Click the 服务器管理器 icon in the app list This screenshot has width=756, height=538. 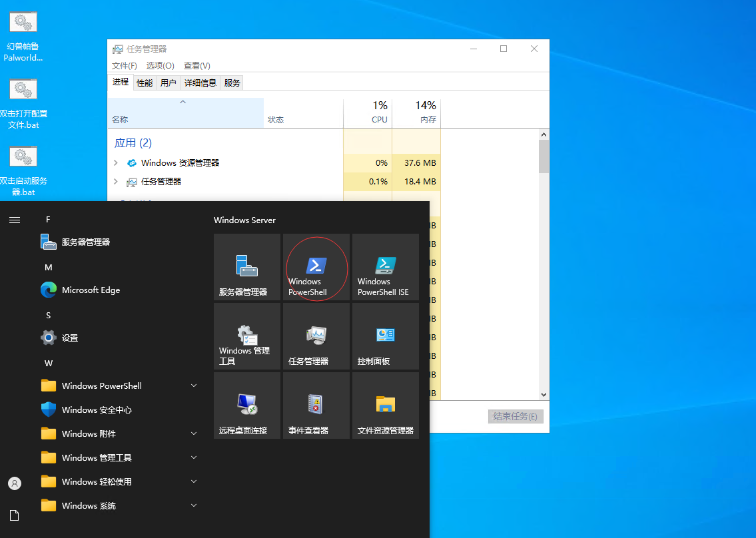click(x=48, y=242)
